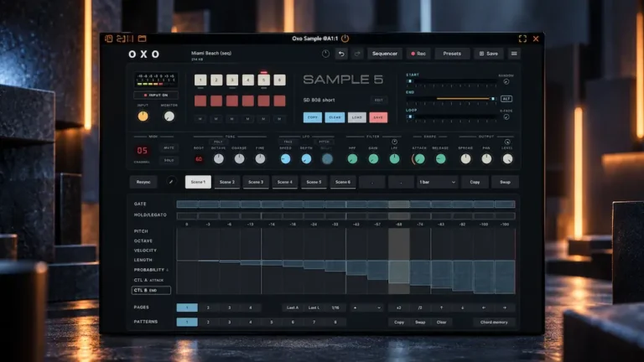Click the END position slider handle

pyautogui.click(x=493, y=99)
